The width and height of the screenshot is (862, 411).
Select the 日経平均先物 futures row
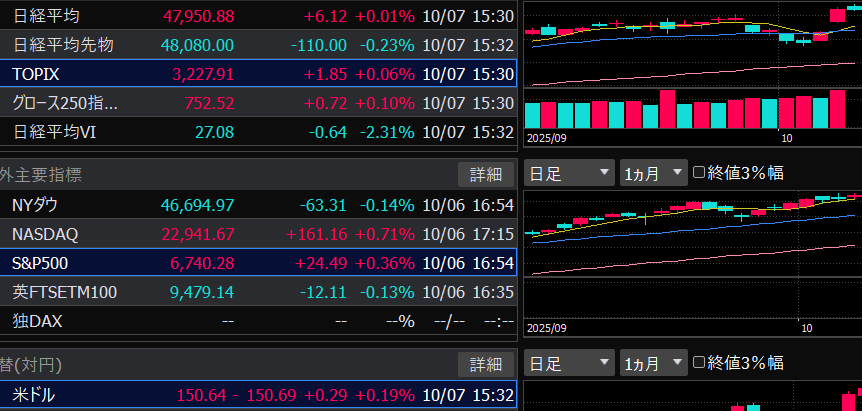[x=258, y=45]
